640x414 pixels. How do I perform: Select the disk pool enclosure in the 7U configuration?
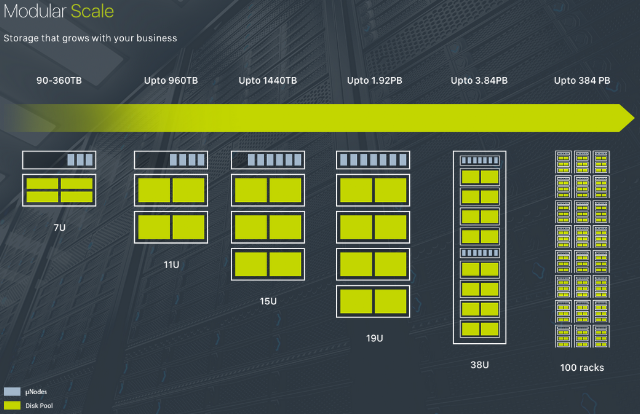59,190
